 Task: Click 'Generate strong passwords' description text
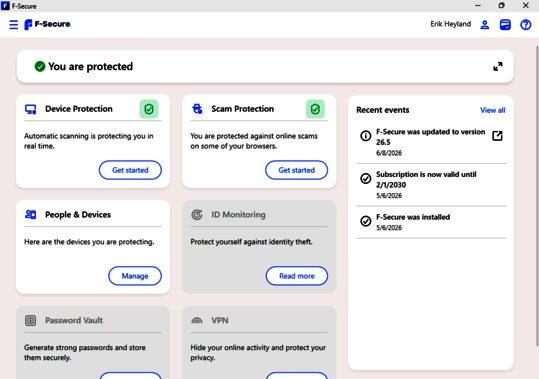[85, 353]
